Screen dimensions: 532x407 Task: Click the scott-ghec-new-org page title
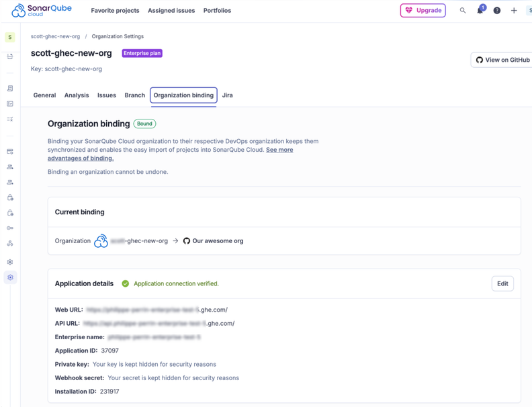pyautogui.click(x=71, y=53)
